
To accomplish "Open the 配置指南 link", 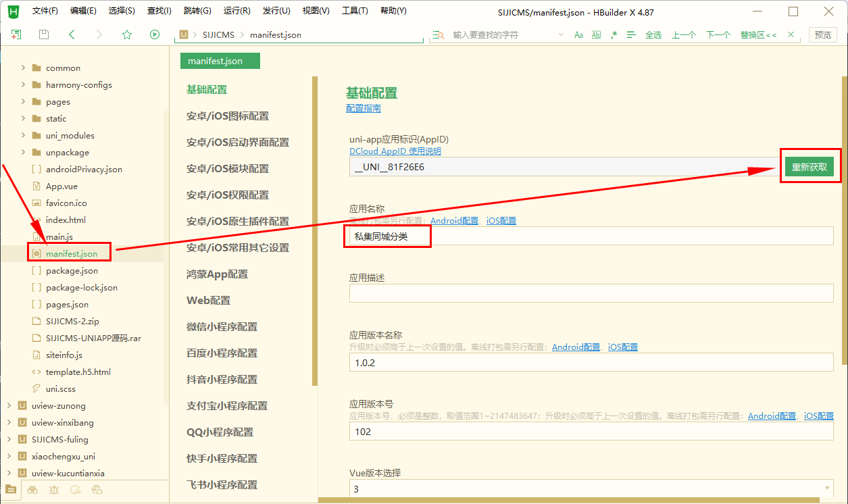I will point(364,108).
